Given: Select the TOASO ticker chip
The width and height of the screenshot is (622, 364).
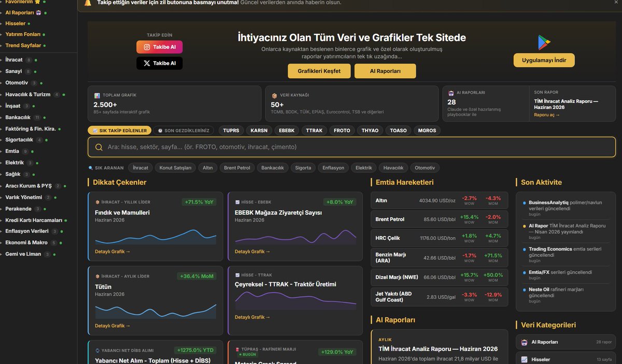Looking at the screenshot, I should coord(398,130).
